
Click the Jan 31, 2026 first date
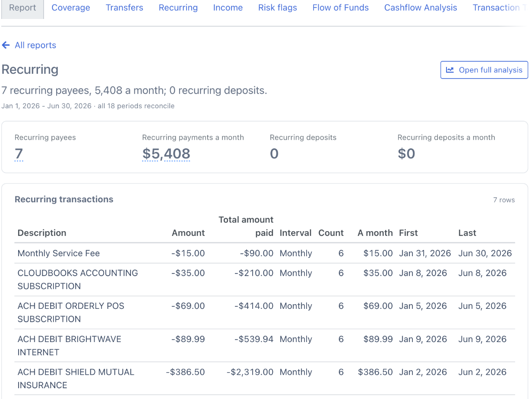425,253
